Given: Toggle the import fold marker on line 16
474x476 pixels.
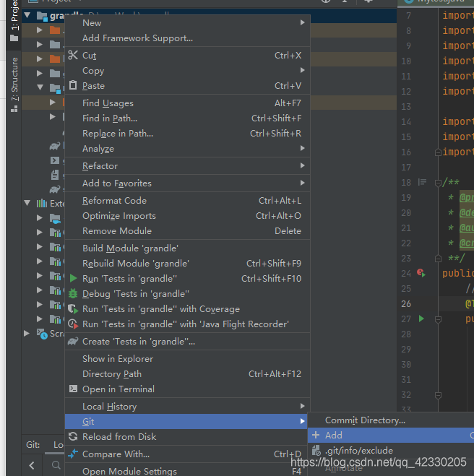Looking at the screenshot, I should pos(438,152).
